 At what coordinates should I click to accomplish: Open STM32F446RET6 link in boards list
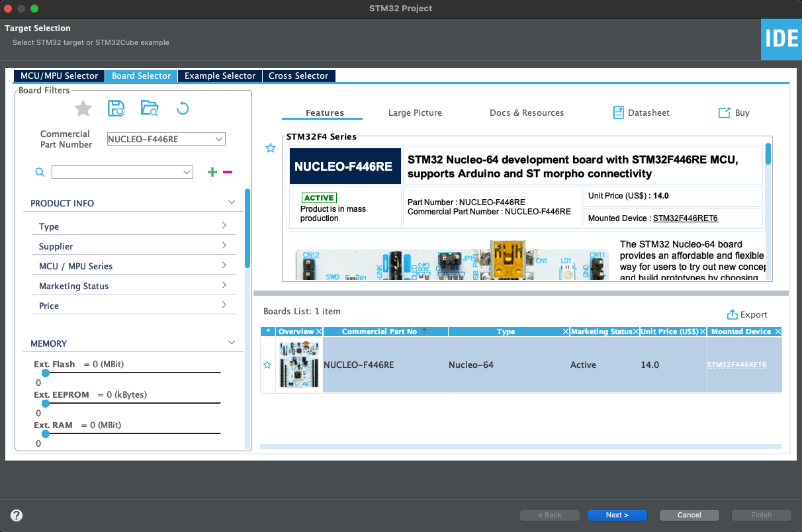[x=736, y=365]
